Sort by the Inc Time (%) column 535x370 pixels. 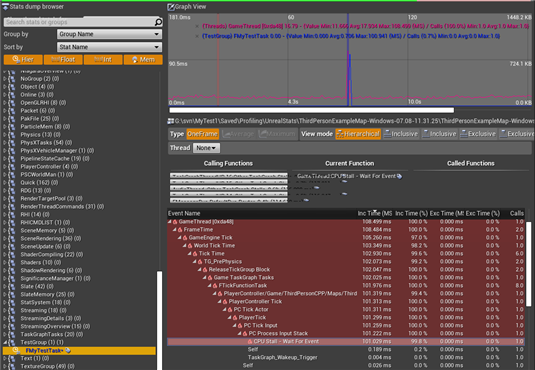coord(411,213)
